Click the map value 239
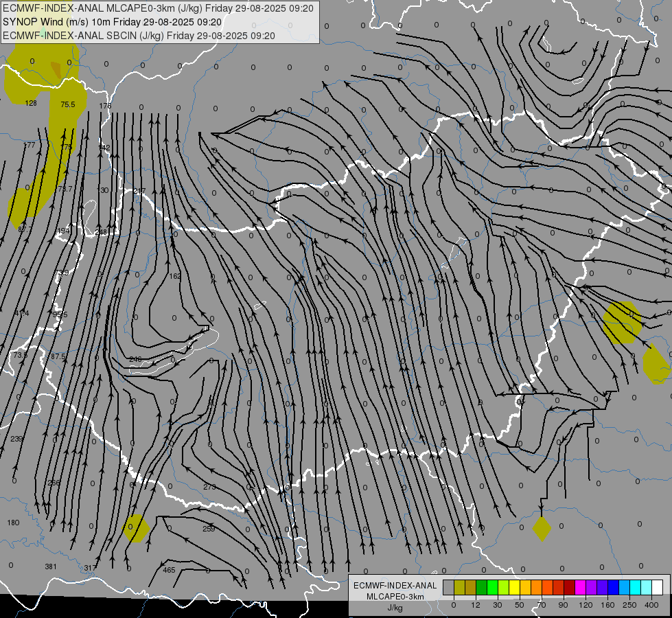The image size is (672, 618). 16,439
